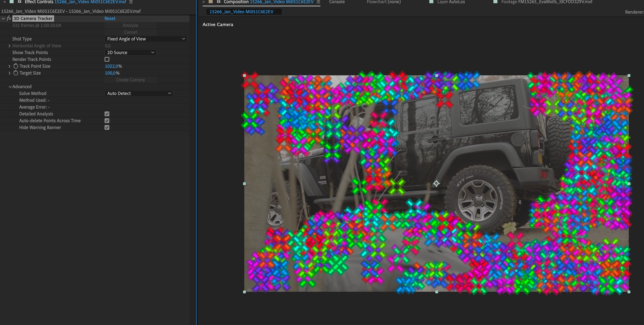Enable Render Track Points checkbox

pyautogui.click(x=107, y=59)
